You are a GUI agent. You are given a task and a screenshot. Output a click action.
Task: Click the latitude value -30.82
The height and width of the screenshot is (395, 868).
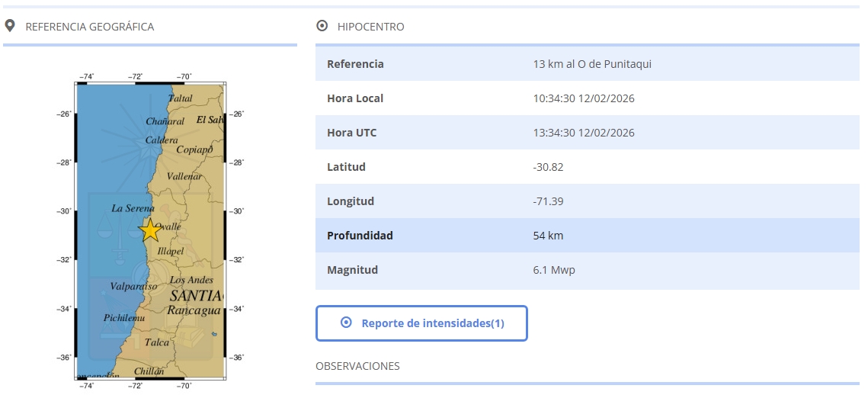(x=548, y=167)
